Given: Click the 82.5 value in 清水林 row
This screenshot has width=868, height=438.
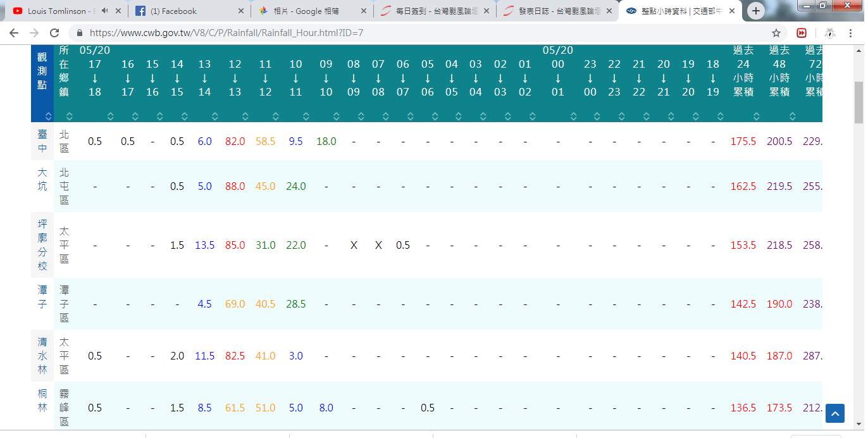Looking at the screenshot, I should [235, 356].
